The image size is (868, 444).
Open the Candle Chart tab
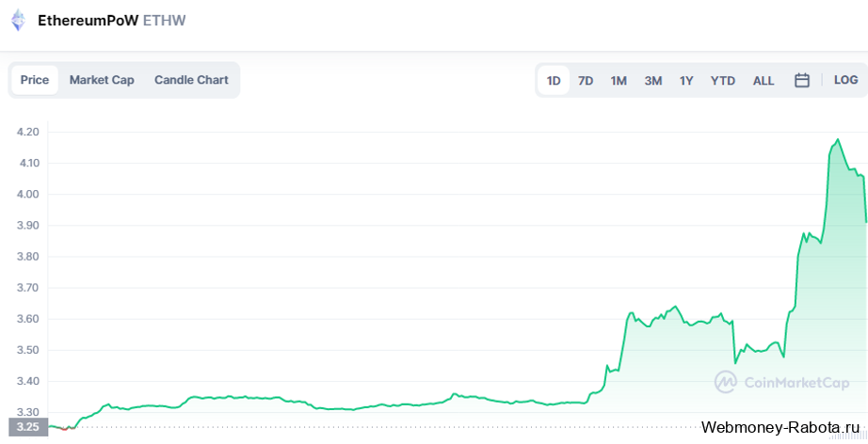191,80
